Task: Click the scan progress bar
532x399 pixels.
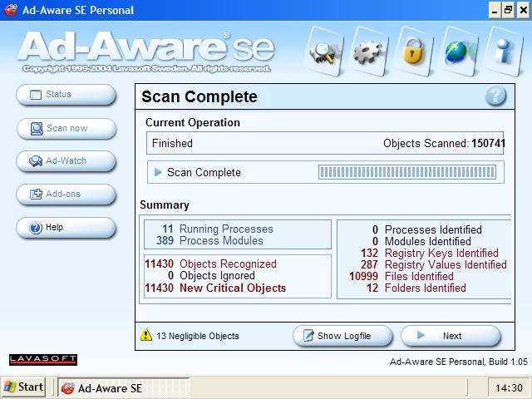Action: point(407,172)
